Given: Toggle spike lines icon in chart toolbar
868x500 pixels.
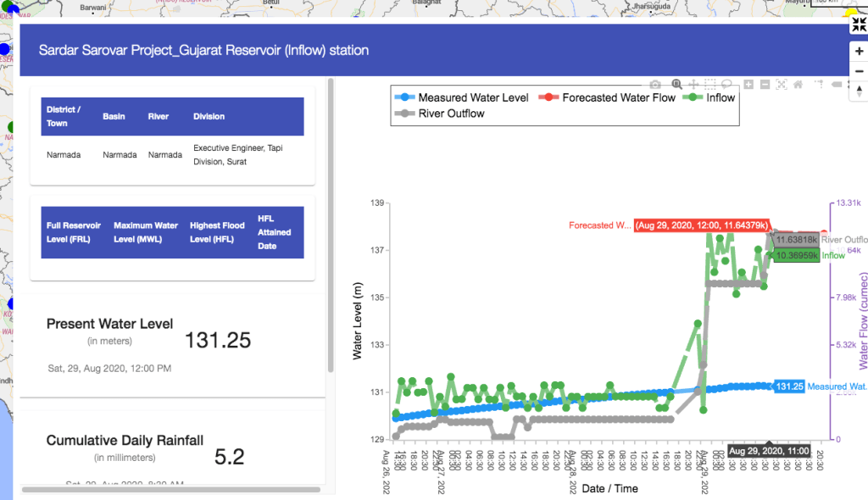Looking at the screenshot, I should (820, 85).
